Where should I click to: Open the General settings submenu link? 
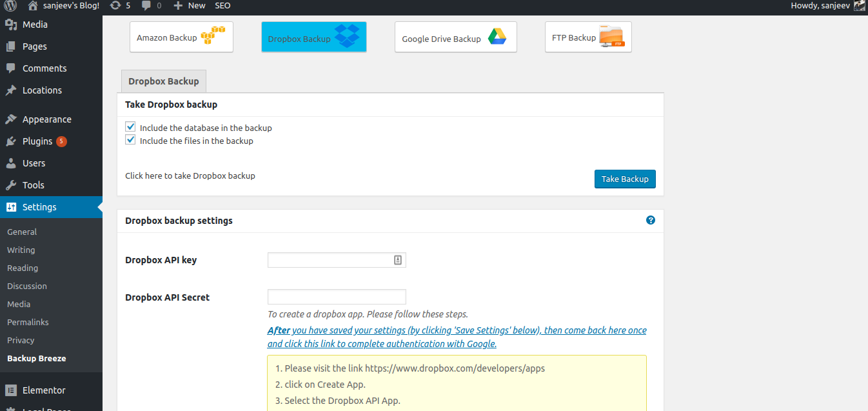click(22, 232)
